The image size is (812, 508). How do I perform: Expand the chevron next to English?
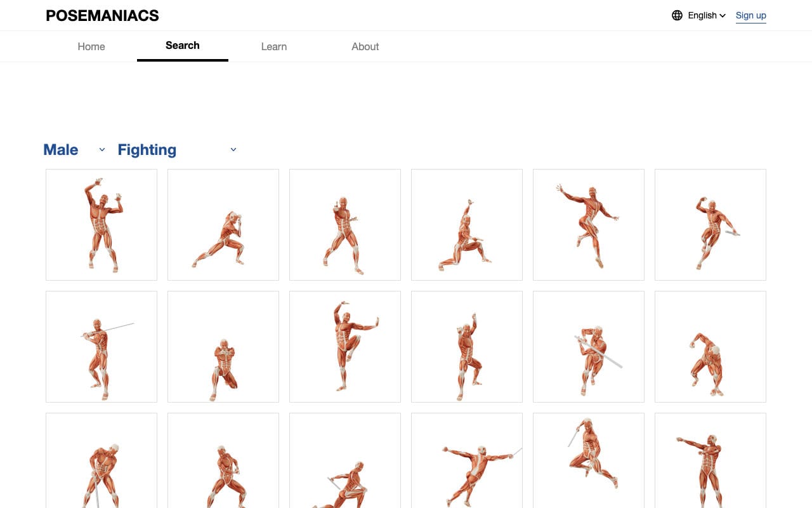click(x=723, y=15)
